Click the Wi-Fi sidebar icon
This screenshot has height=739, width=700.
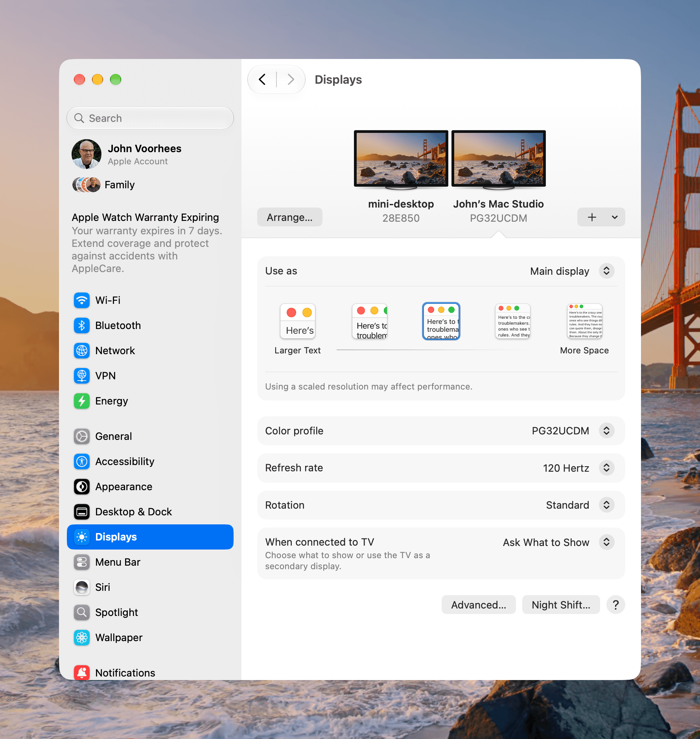(82, 300)
